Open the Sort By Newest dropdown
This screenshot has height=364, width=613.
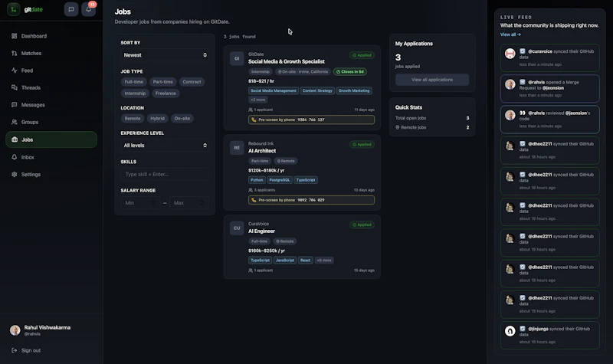click(x=165, y=55)
